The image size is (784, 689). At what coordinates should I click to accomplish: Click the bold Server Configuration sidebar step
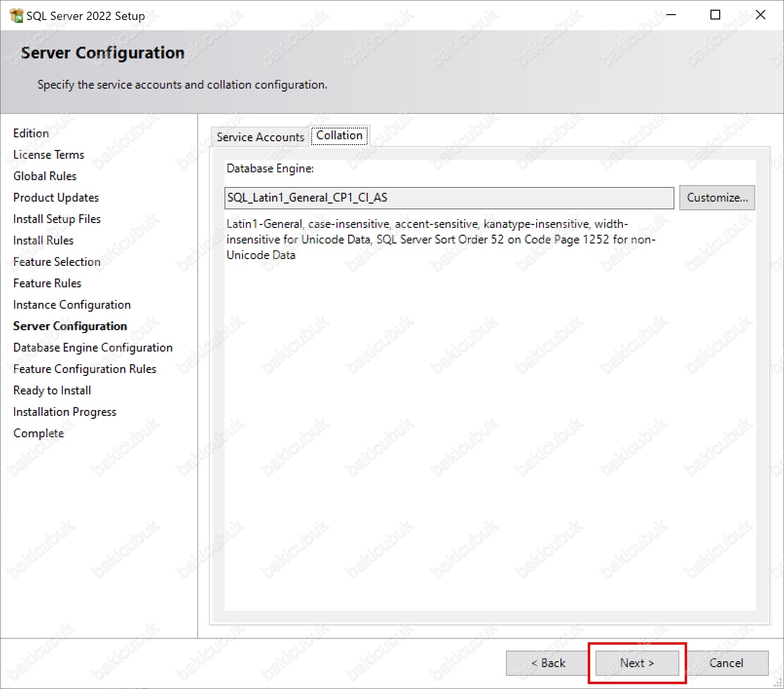pos(70,326)
